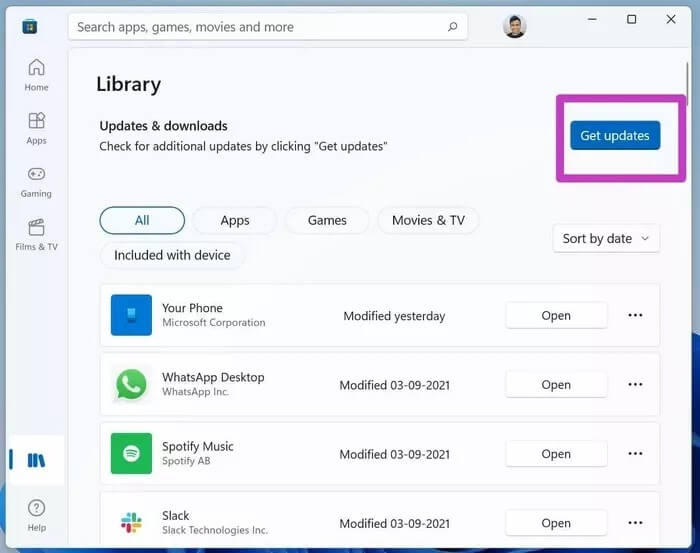Viewport: 700px width, 553px height.
Task: Expand the Sort by date dropdown
Action: click(x=606, y=239)
